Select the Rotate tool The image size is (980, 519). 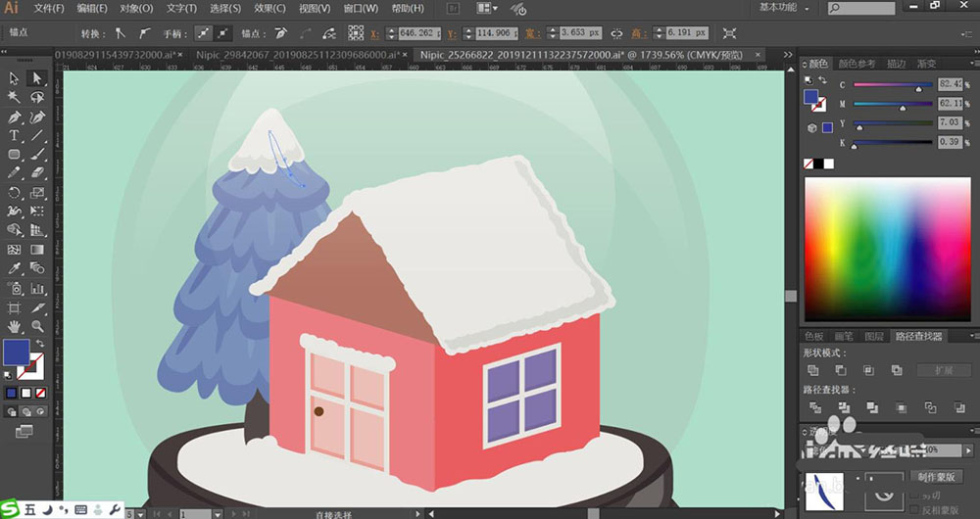point(14,192)
